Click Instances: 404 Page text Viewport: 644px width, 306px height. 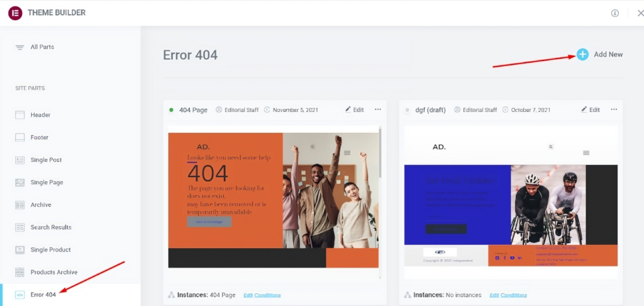point(206,295)
